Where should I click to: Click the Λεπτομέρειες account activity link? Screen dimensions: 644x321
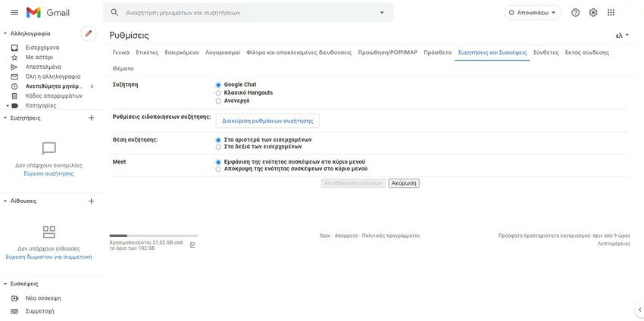614,244
